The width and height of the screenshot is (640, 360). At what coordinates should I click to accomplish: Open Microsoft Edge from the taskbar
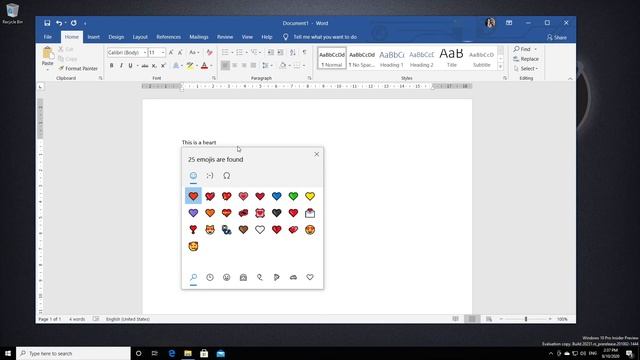tap(172, 353)
